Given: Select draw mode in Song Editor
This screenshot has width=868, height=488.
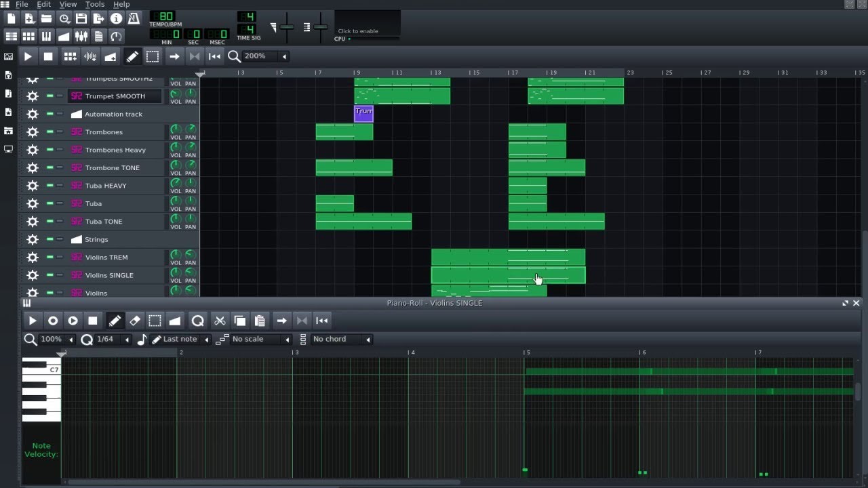Looking at the screenshot, I should tap(132, 56).
